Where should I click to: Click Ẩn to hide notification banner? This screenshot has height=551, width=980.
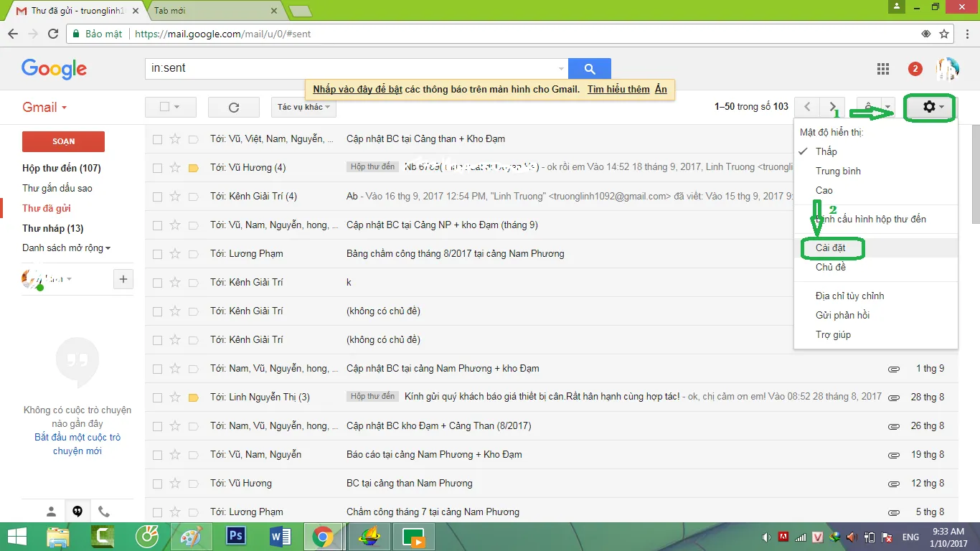click(661, 90)
